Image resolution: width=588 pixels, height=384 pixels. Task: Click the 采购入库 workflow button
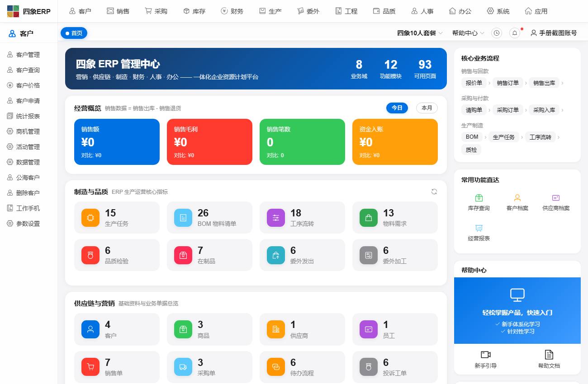(x=544, y=110)
